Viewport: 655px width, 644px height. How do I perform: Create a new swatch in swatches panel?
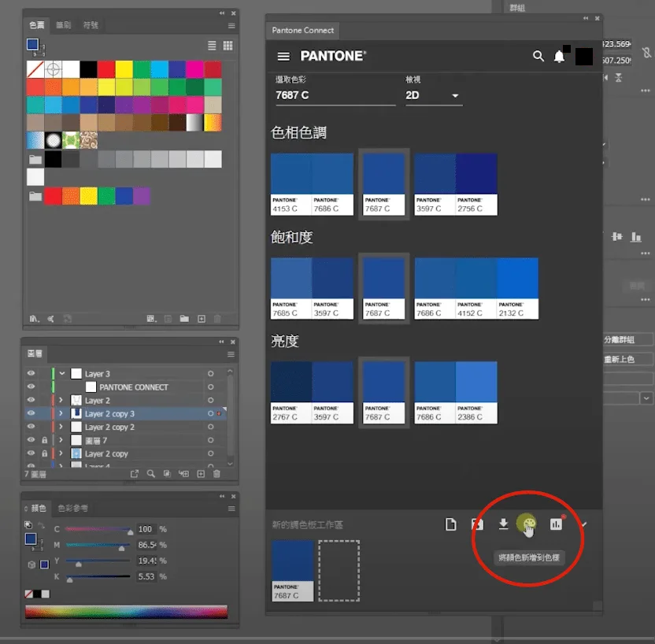click(202, 319)
